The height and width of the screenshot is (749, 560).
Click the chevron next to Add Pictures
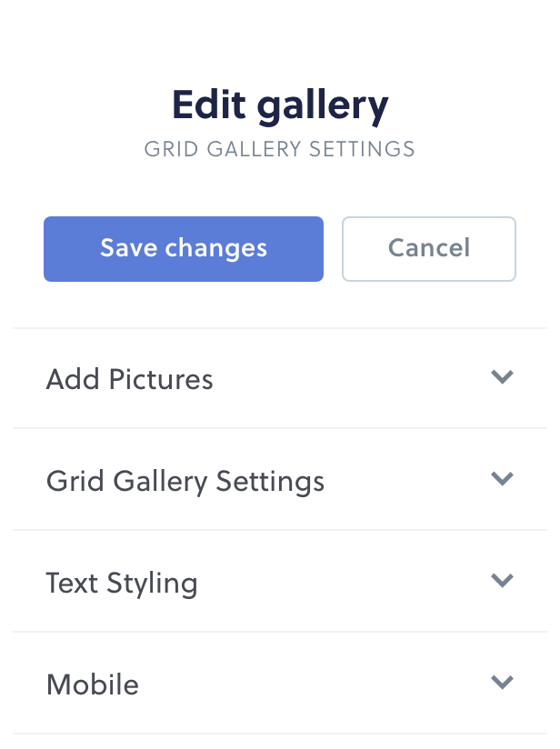point(502,377)
